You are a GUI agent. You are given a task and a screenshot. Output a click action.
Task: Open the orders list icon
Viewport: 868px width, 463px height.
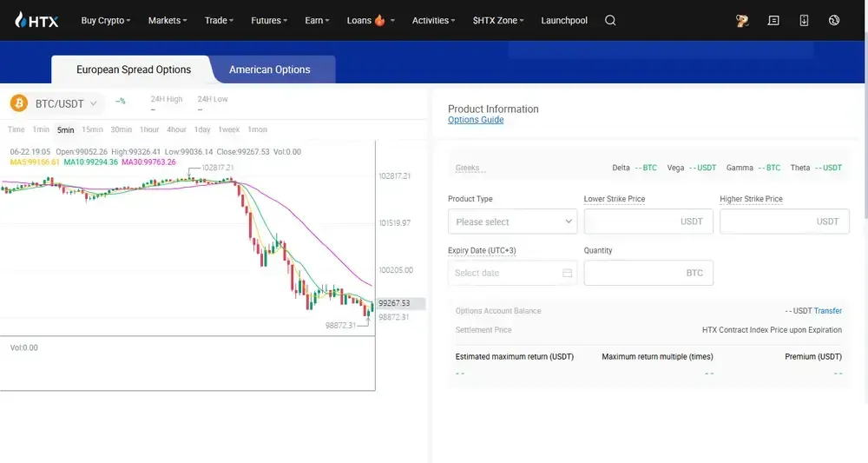click(x=773, y=21)
